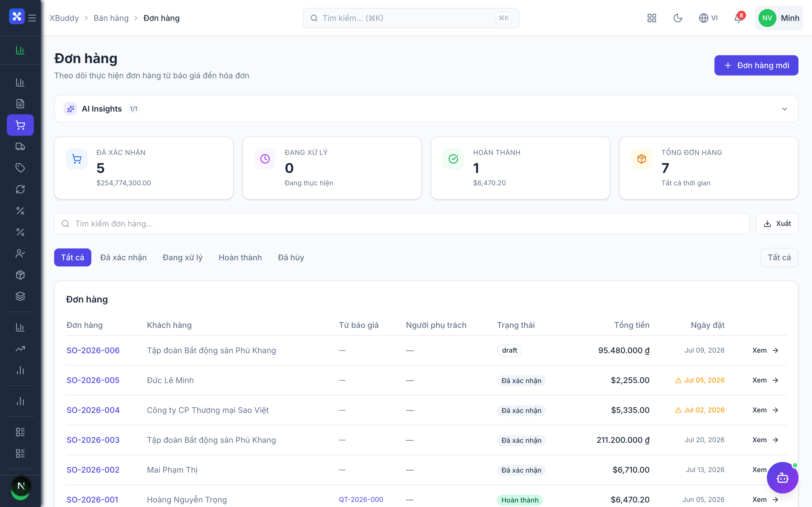812x507 pixels.
Task: Open the shopping cart sidebar icon
Action: pos(20,125)
